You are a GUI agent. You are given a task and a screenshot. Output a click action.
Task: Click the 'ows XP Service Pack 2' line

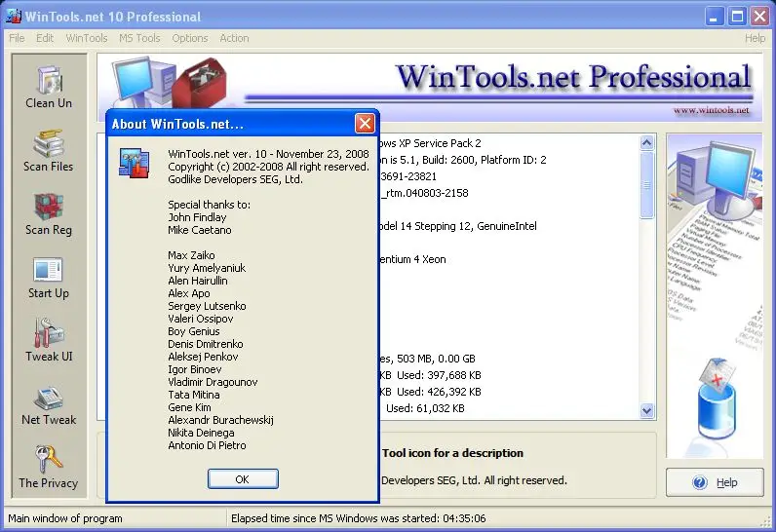(x=431, y=143)
